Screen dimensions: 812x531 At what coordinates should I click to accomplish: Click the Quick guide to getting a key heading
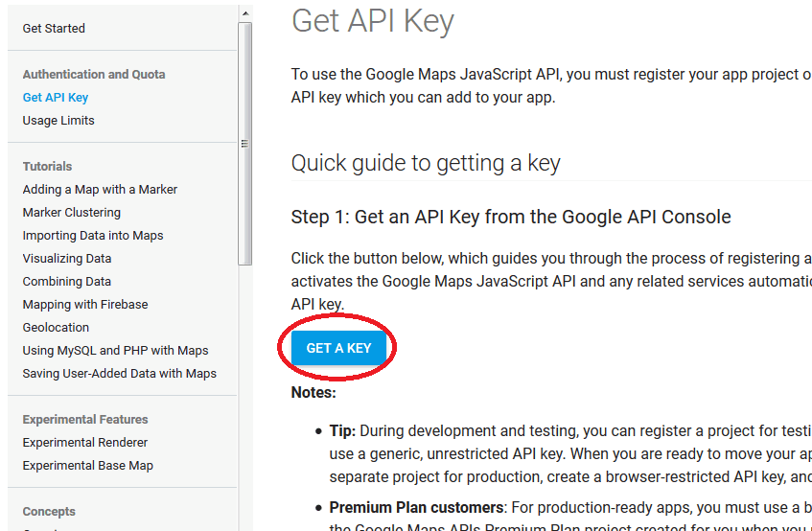pos(426,163)
